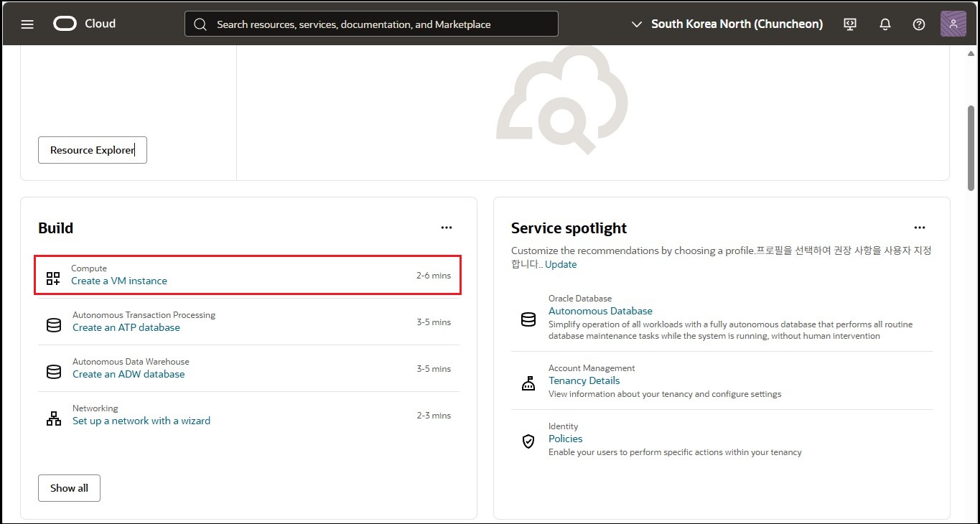Click the Build heading
Viewport: 980px width, 524px height.
(x=56, y=228)
